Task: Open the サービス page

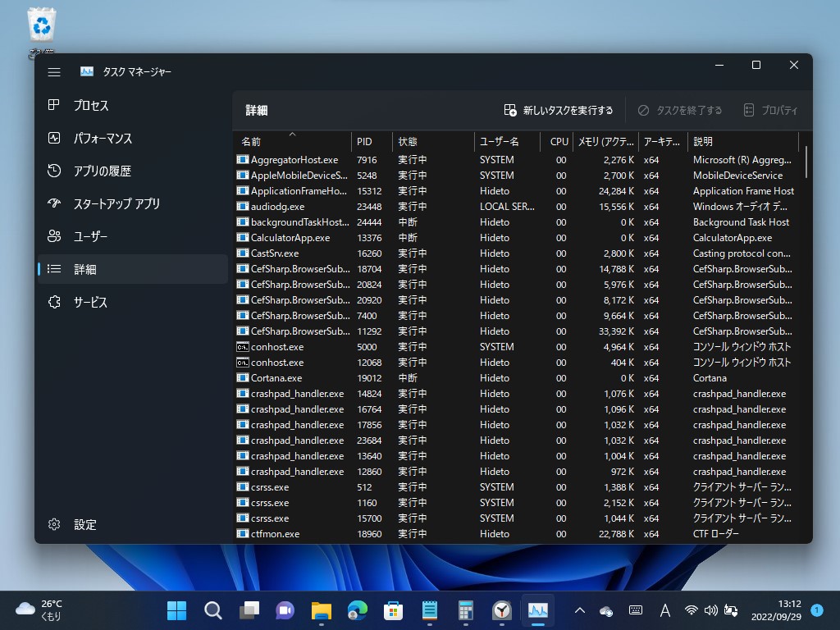Action: [132, 302]
